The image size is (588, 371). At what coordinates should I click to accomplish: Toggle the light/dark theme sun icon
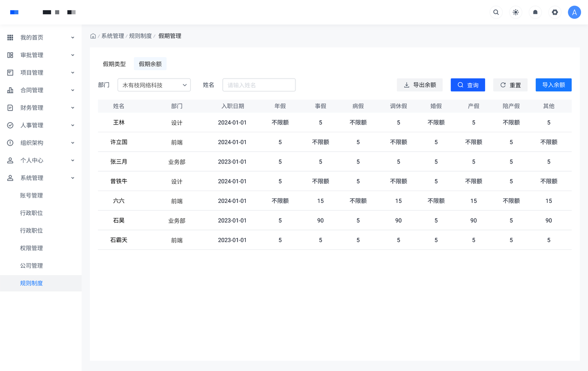click(x=516, y=12)
